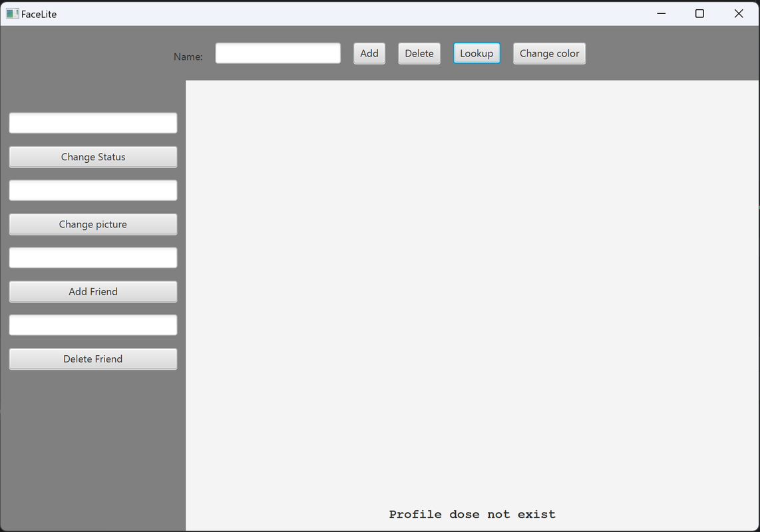The width and height of the screenshot is (760, 532).
Task: Click the Name input field at top
Action: (278, 53)
